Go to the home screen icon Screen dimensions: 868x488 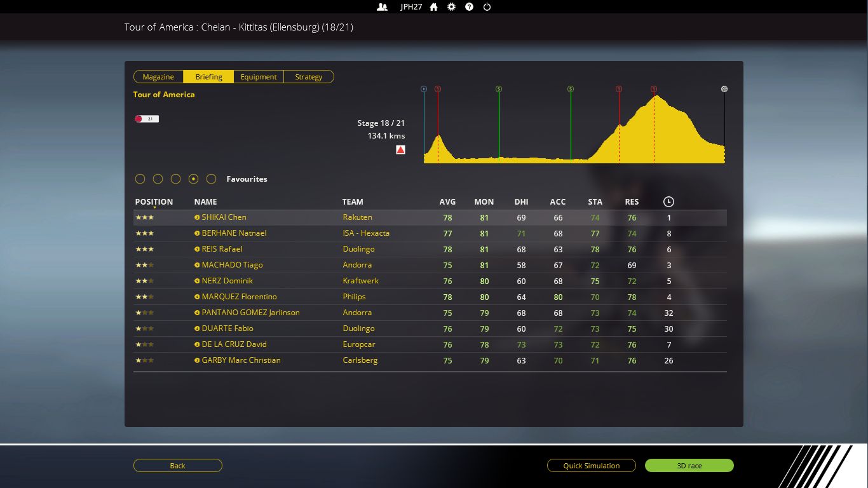(x=434, y=7)
